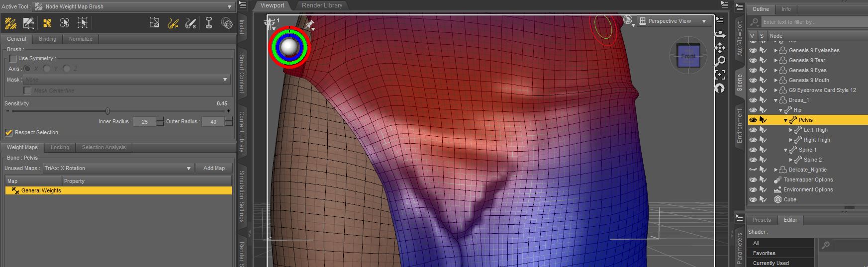This screenshot has height=267, width=868.
Task: Click the Add Map button
Action: pos(214,168)
